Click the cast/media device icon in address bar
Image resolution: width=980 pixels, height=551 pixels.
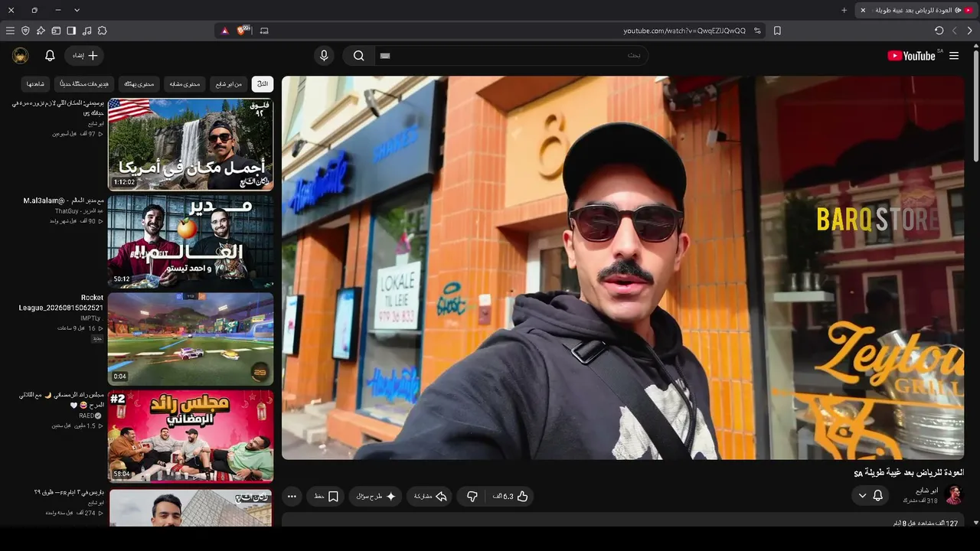(x=264, y=31)
